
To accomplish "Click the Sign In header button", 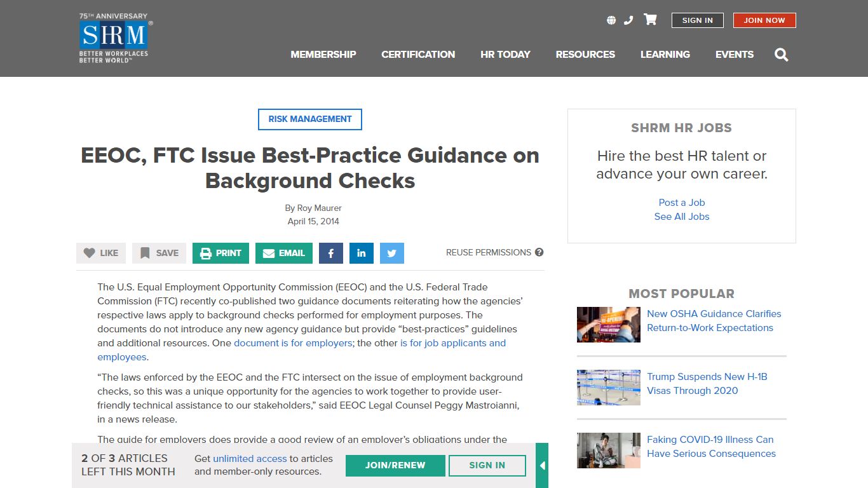I will pos(697,20).
